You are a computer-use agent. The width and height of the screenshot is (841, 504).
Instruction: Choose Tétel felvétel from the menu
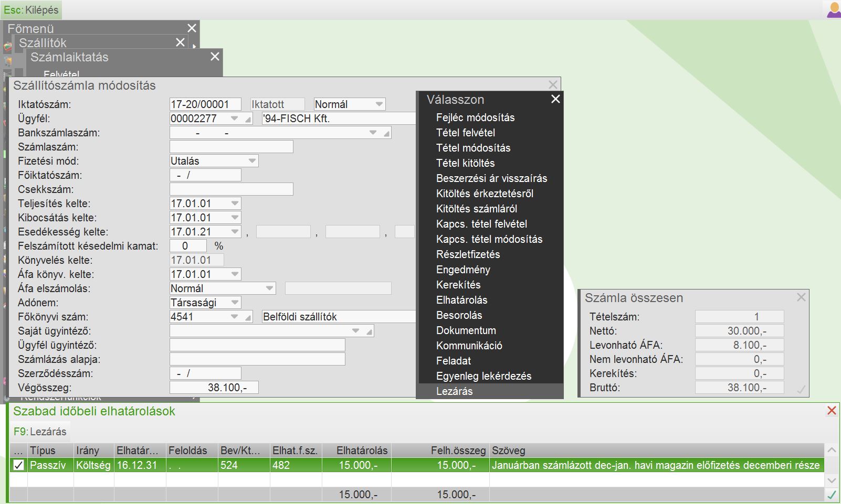466,133
